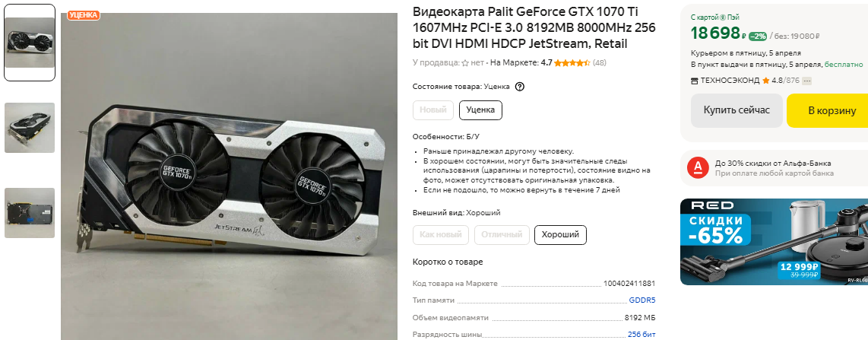This screenshot has width=868, height=340.
Task: Select the Новый condition option
Action: coord(433,110)
